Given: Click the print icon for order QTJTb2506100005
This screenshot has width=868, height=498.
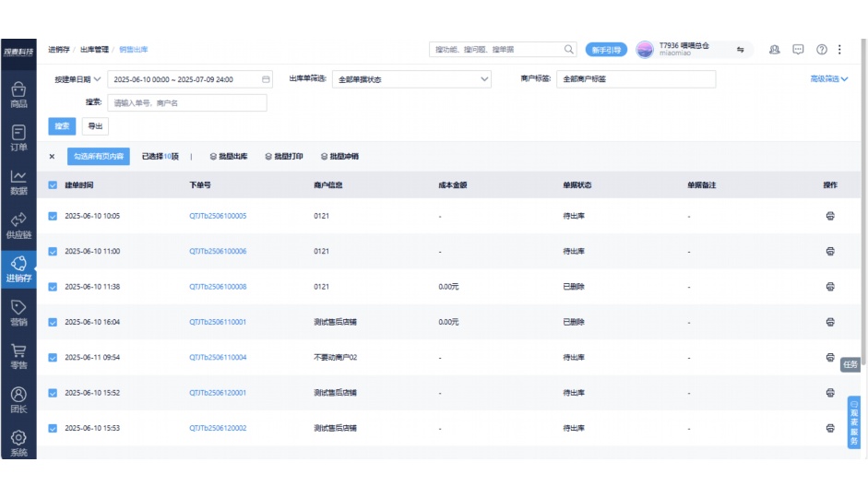Looking at the screenshot, I should tap(830, 216).
